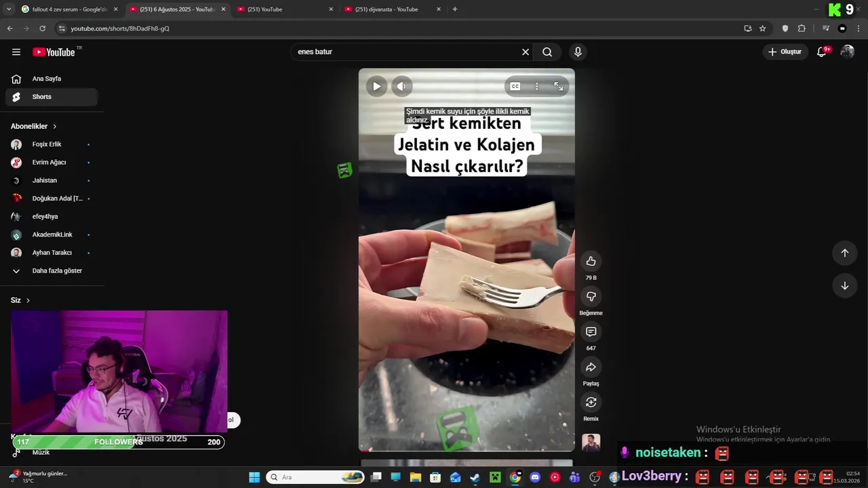Share the Short via Paylaş icon
868x488 pixels.
pos(591,367)
